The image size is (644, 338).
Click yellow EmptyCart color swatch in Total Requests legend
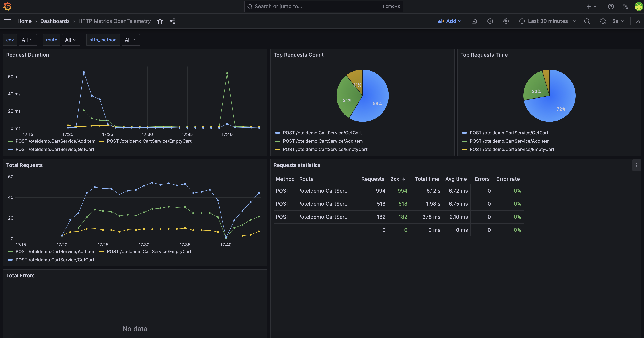(102, 251)
